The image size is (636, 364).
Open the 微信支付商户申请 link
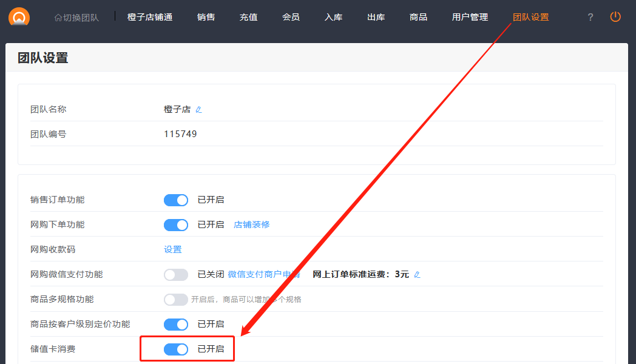point(264,274)
